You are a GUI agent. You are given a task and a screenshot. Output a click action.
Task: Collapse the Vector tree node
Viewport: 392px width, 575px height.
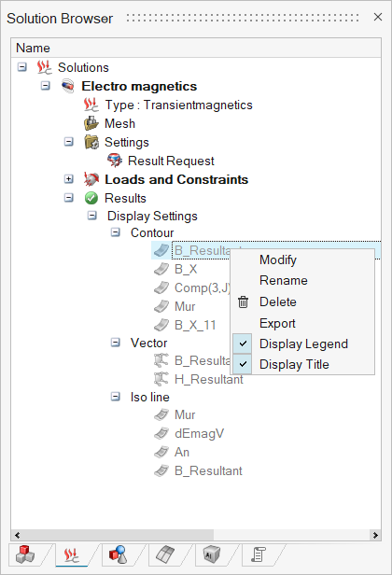[116, 343]
